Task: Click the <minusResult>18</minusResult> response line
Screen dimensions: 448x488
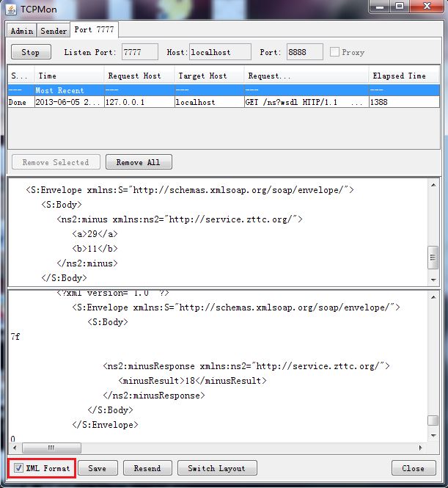Action: click(x=192, y=380)
